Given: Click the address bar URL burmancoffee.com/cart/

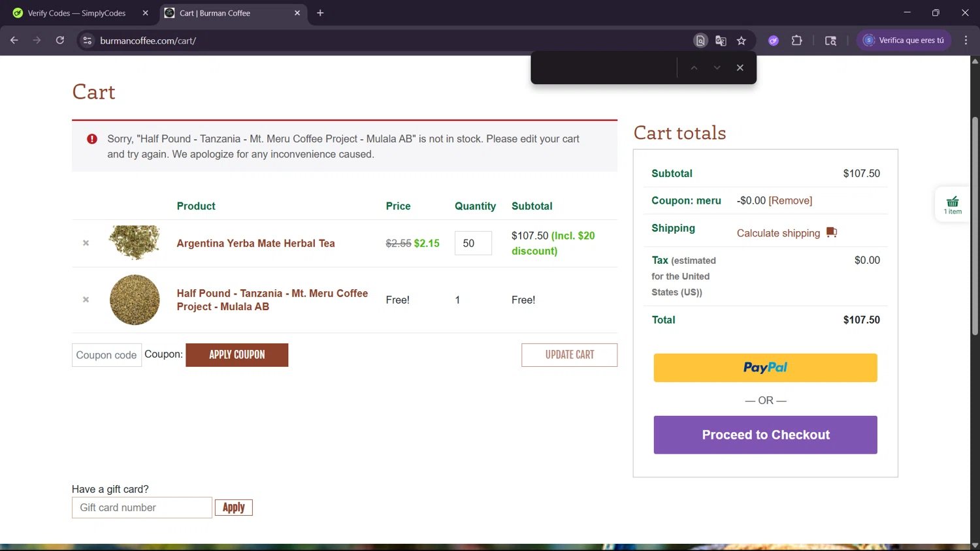Looking at the screenshot, I should (x=148, y=40).
